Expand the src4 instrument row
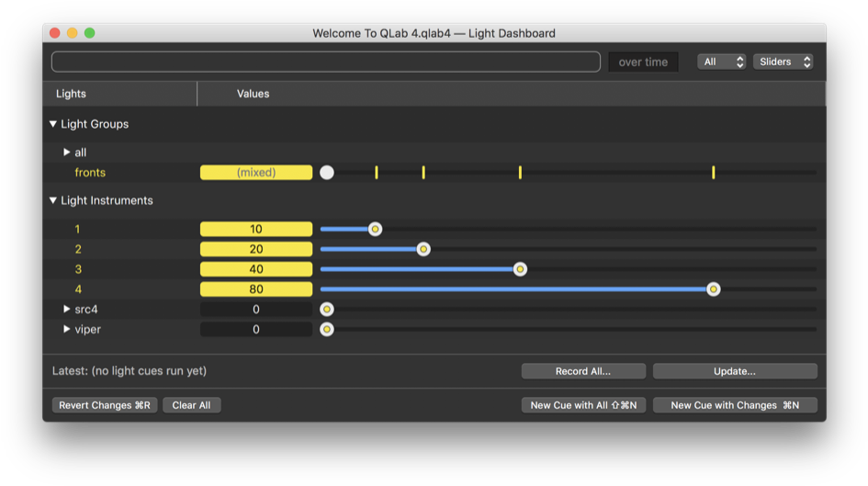The width and height of the screenshot is (868, 486). (x=66, y=310)
